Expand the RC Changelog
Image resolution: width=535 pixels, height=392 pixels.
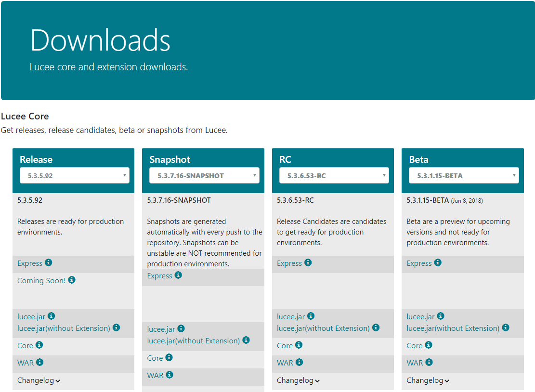tap(298, 380)
